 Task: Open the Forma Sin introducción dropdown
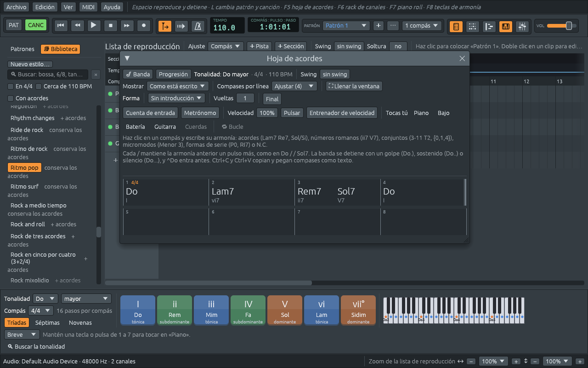point(176,98)
